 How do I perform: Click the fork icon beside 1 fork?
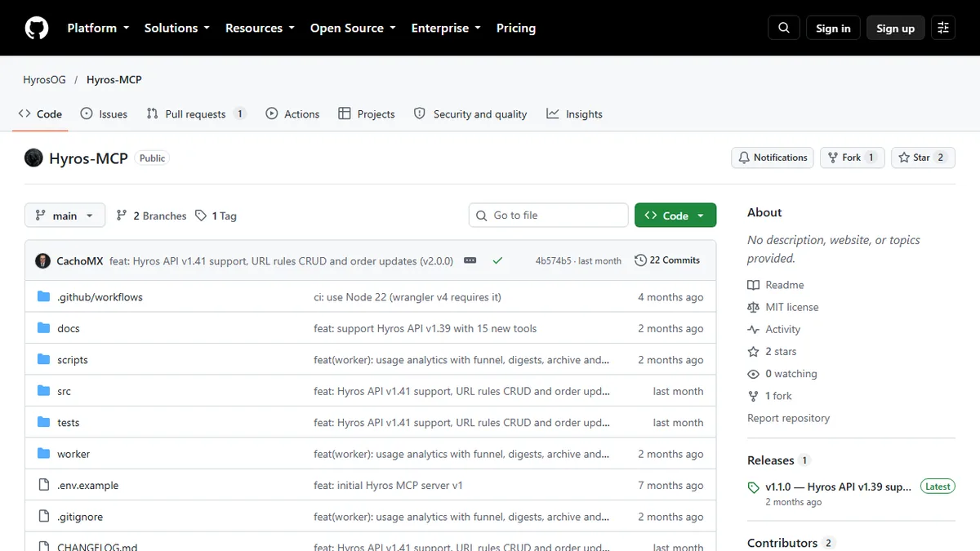click(x=753, y=396)
